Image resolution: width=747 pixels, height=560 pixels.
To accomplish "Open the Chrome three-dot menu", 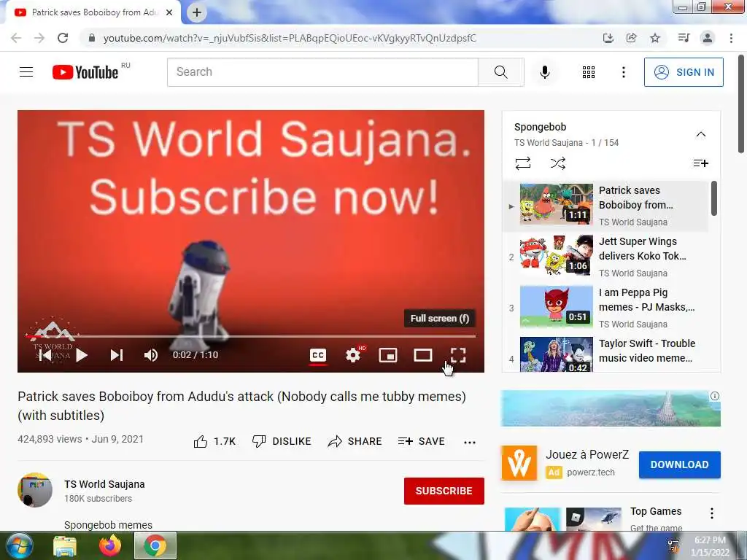I will tap(731, 38).
